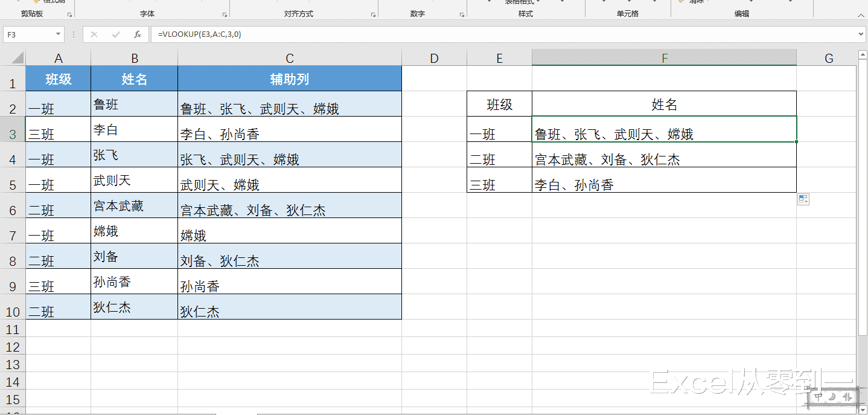Click the 清除 Clear icon in Editing group
Viewport: 868px width, 415px height.
point(681,2)
